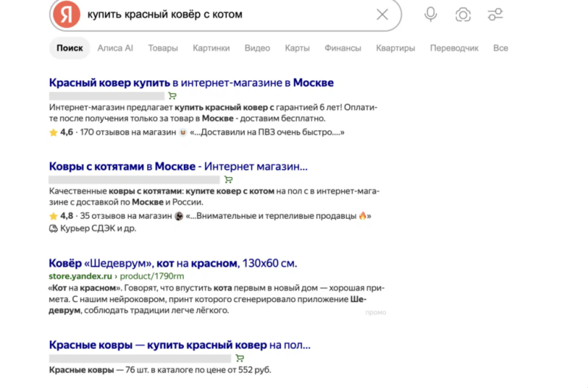This screenshot has width=588, height=388.
Task: Expand the Все services menu
Action: click(x=501, y=48)
